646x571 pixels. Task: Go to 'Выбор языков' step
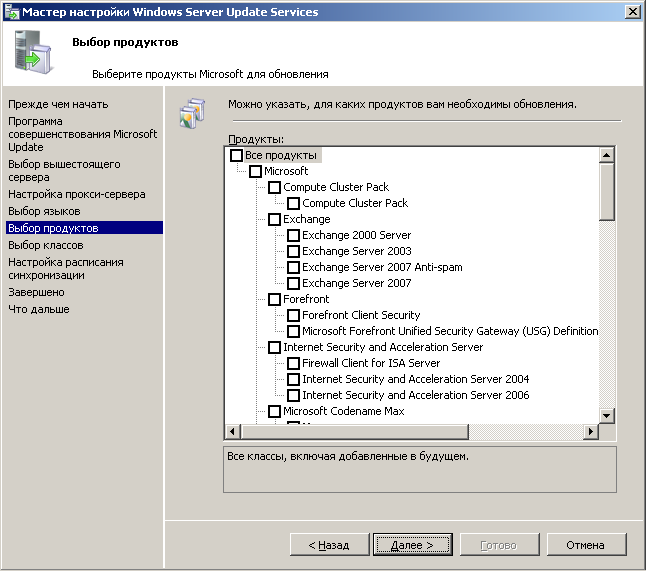point(44,211)
